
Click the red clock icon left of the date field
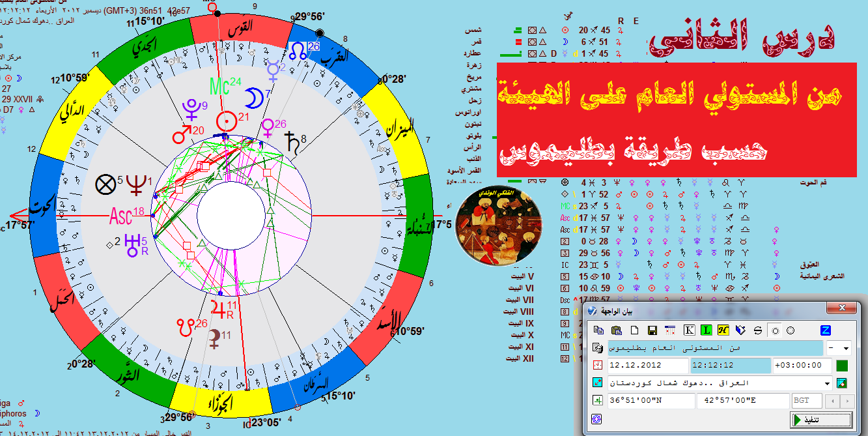[596, 365]
